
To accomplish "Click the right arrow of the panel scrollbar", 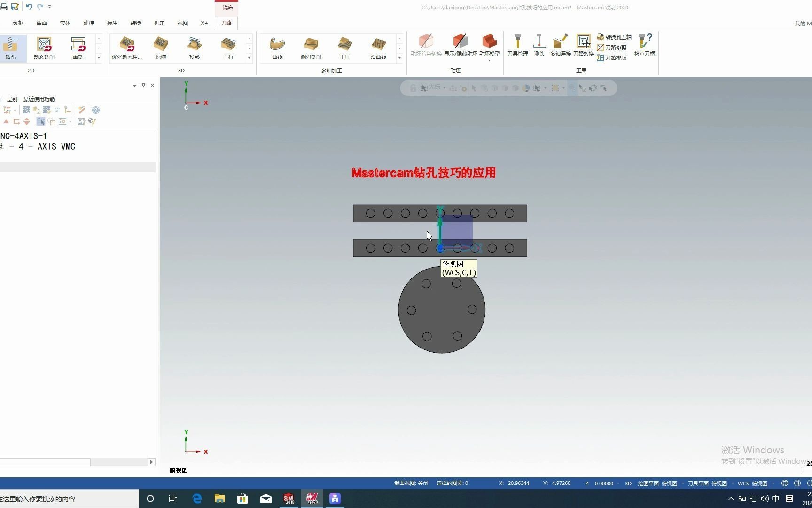I will click(151, 462).
